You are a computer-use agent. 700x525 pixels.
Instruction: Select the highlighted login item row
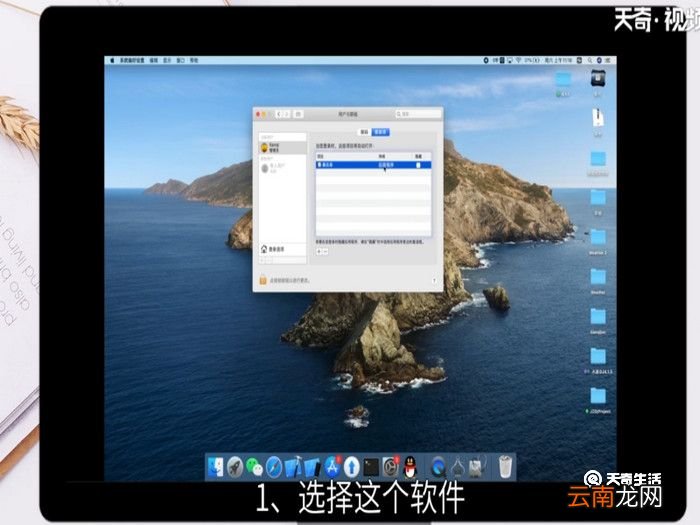(x=373, y=165)
